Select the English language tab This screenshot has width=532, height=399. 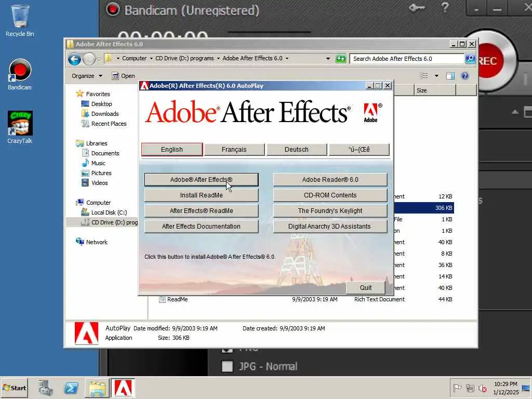(x=172, y=150)
